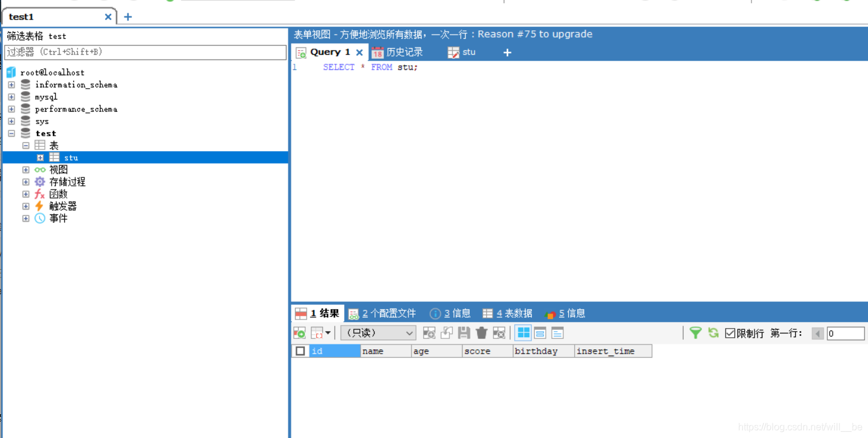The image size is (868, 438).
Task: Switch to grid view icon
Action: point(523,333)
